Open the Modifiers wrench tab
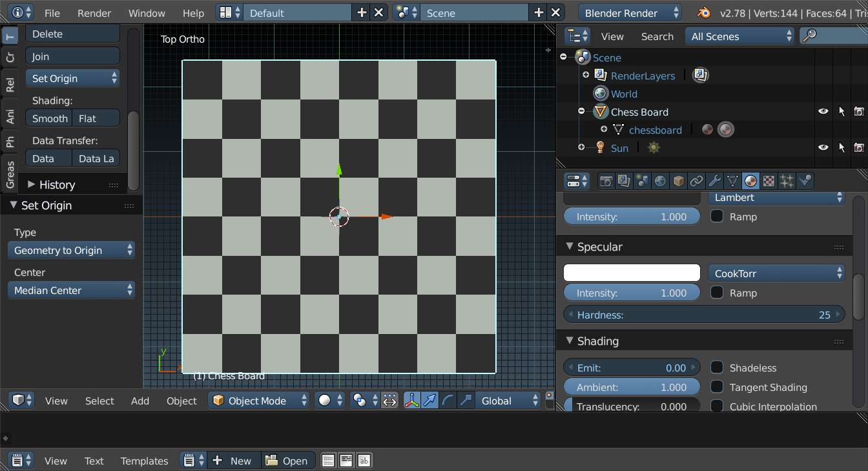868x471 pixels. 714,182
